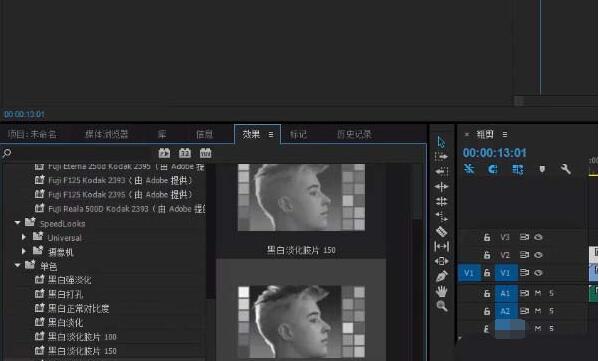
Task: Select the Ripple Edit tool
Action: tap(441, 186)
